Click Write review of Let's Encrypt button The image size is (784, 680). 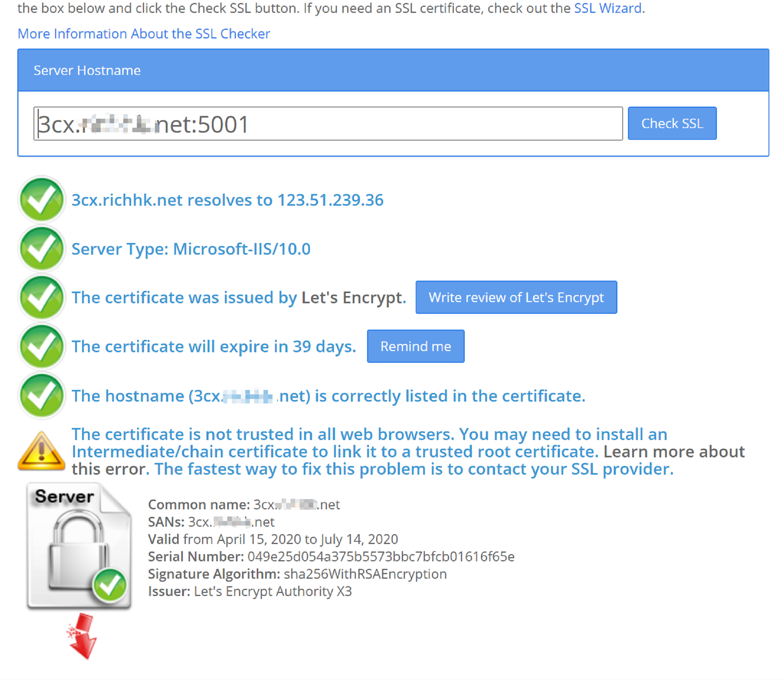pyautogui.click(x=516, y=298)
